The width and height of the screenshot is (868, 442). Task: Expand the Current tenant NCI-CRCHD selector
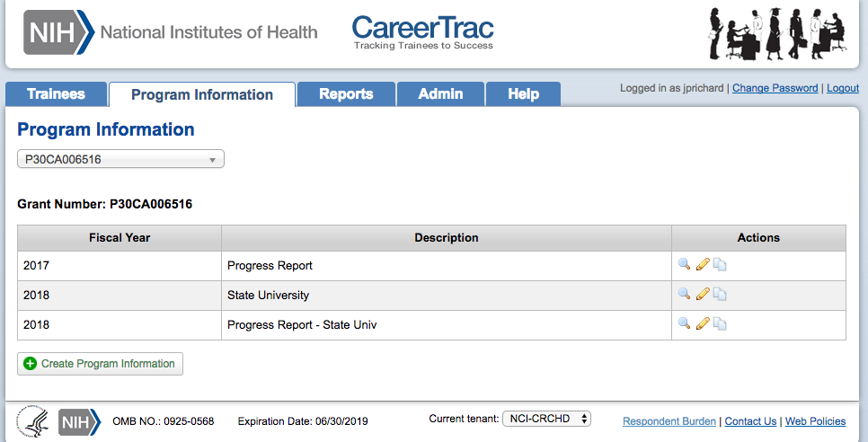tap(546, 419)
